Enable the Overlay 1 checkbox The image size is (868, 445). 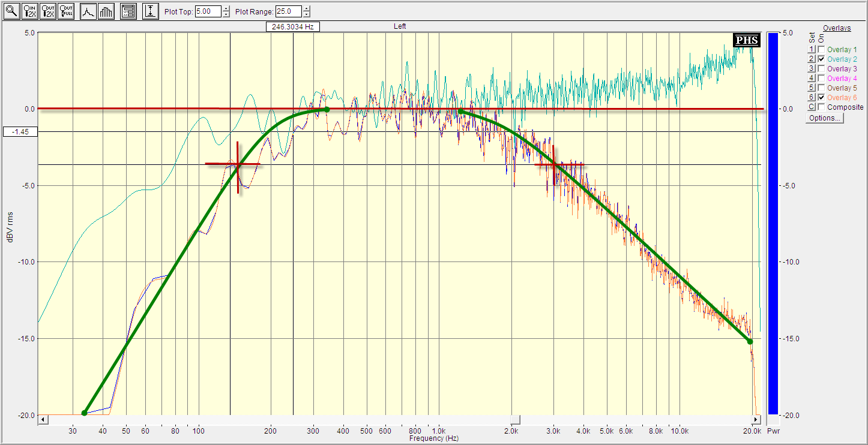(821, 50)
